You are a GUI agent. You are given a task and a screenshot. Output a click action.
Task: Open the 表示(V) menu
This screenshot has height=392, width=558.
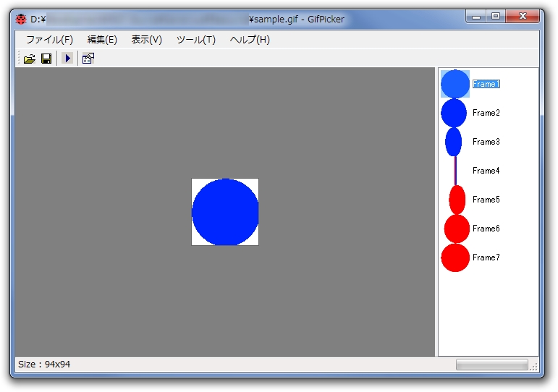pos(147,40)
